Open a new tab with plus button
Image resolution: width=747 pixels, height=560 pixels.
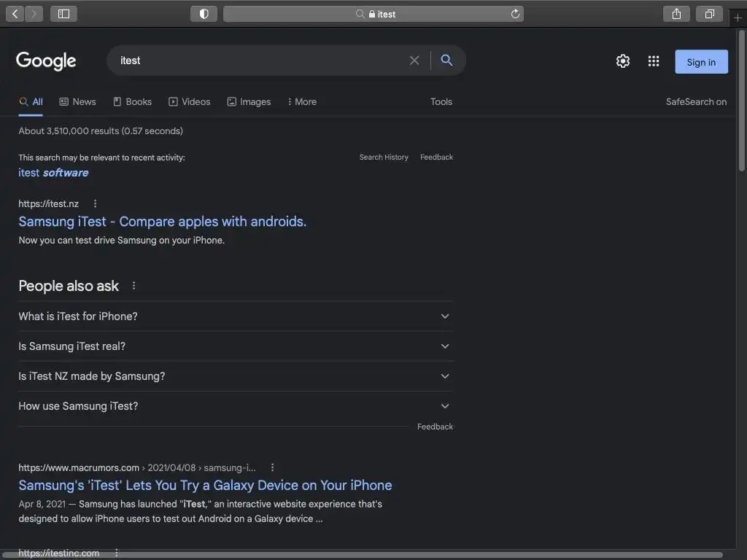(738, 18)
